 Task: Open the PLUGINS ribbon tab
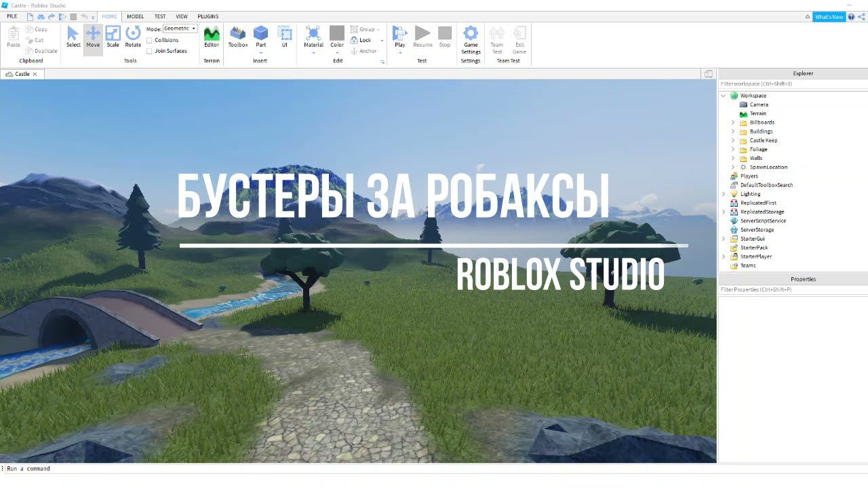click(208, 16)
